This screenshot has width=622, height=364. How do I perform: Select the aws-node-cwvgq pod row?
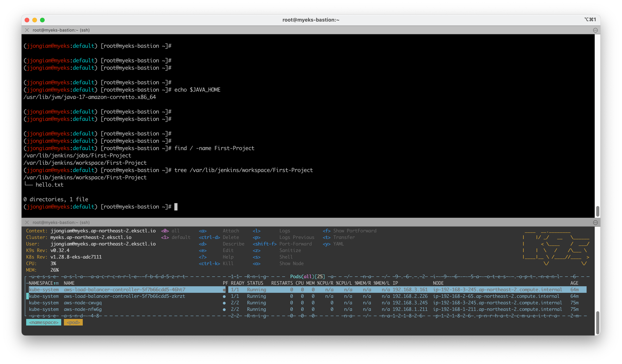tap(83, 303)
